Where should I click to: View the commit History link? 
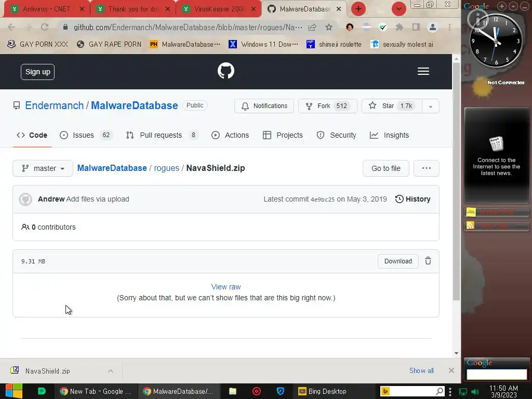413,199
